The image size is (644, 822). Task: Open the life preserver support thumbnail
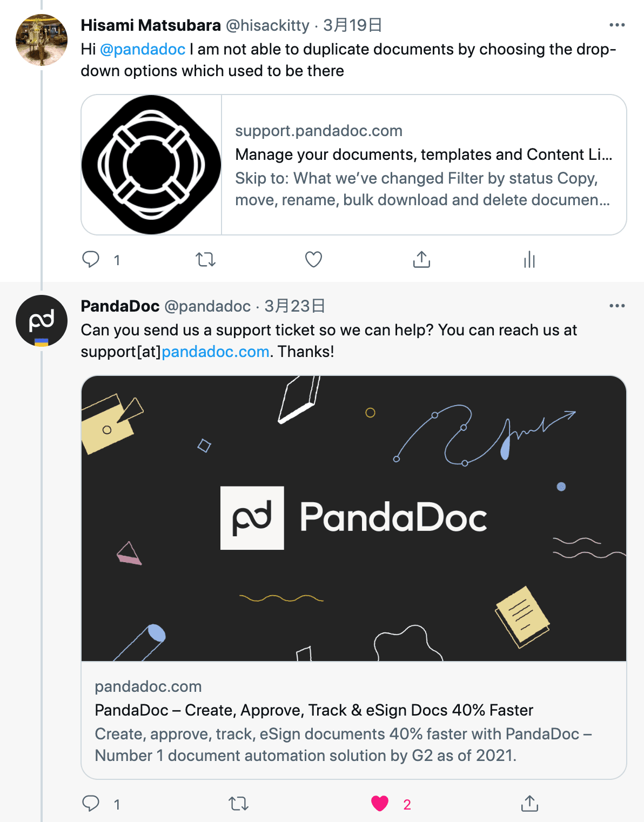pos(151,165)
